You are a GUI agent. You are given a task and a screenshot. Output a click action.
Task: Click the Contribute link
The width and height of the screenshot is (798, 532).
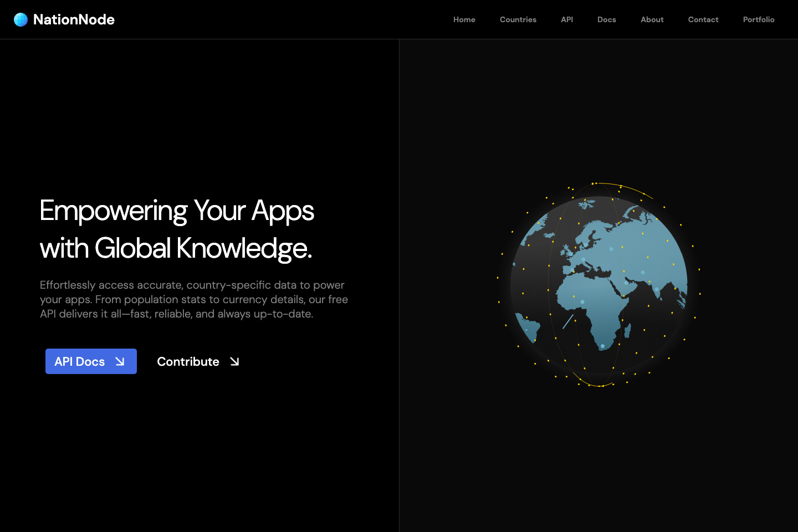pos(188,361)
